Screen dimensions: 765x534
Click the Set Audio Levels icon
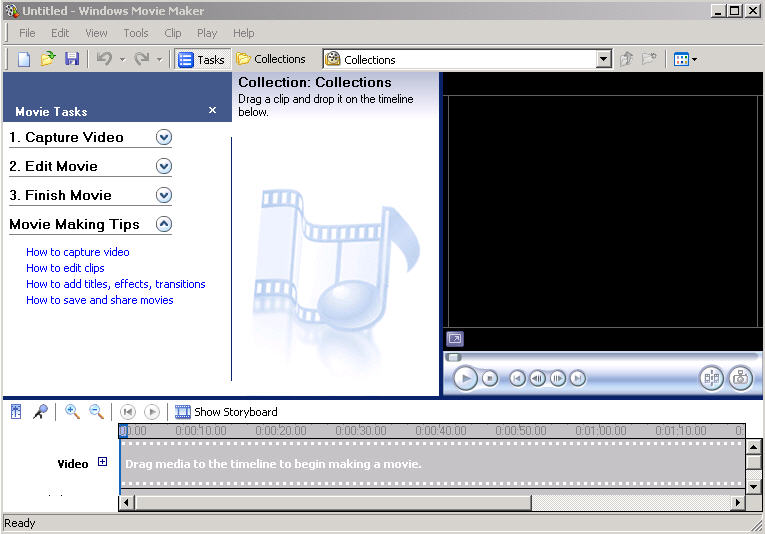[x=16, y=412]
